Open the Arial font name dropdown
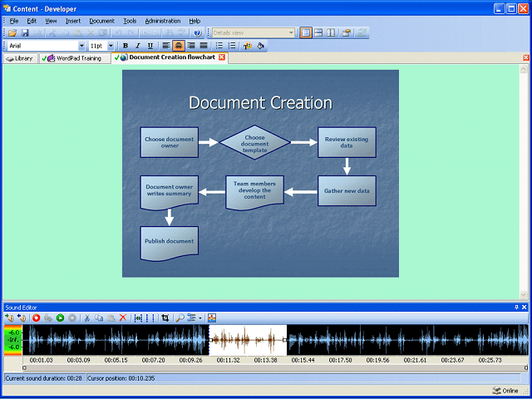Screen dimensions: 532x399 [x=81, y=46]
